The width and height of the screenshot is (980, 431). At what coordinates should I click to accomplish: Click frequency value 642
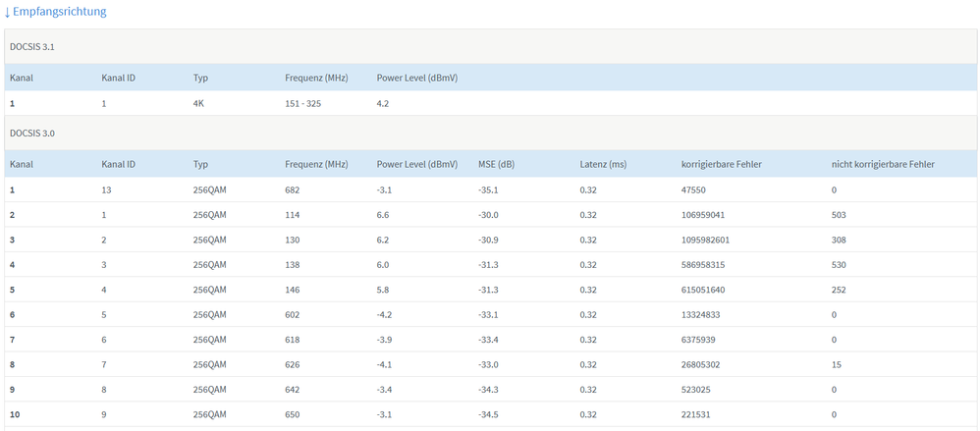293,390
